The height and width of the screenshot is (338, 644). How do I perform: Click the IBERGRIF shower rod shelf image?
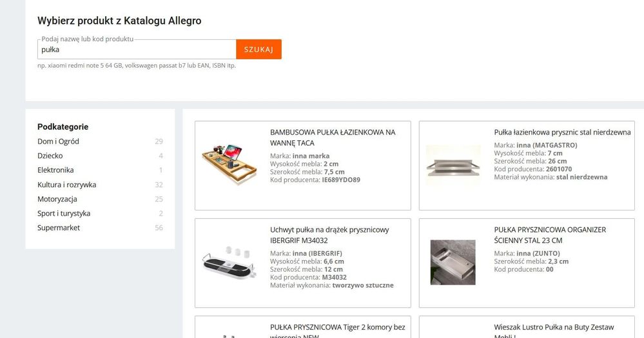click(x=229, y=263)
